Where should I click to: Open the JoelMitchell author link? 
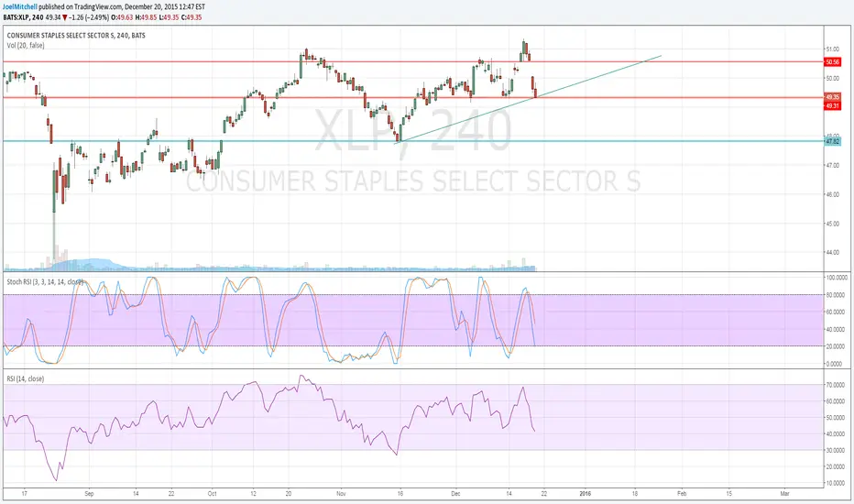20,7
